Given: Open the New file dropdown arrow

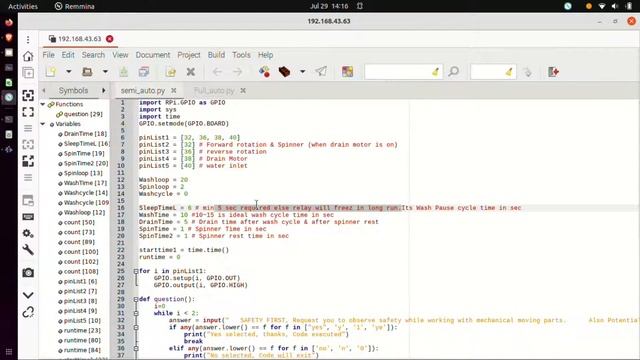Looking at the screenshot, I should point(69,72).
